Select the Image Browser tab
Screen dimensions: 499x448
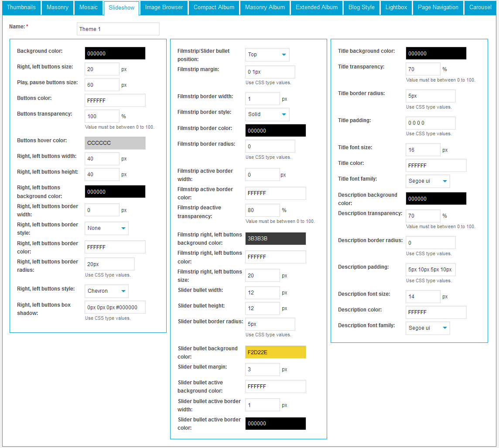pyautogui.click(x=164, y=7)
